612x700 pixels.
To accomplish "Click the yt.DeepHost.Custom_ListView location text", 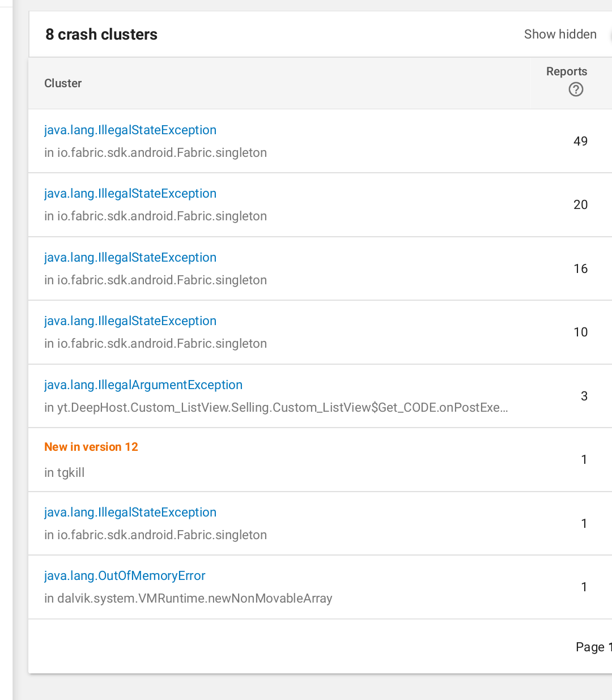I will coord(276,408).
